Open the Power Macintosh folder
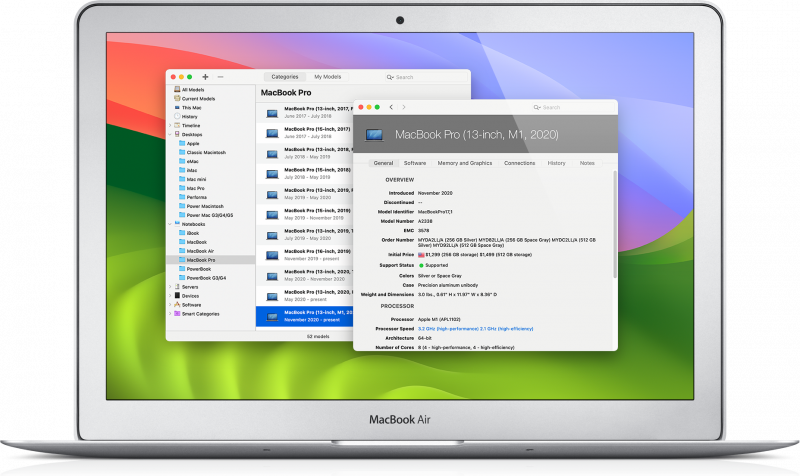Viewport: 800px width, 476px height. (x=205, y=206)
